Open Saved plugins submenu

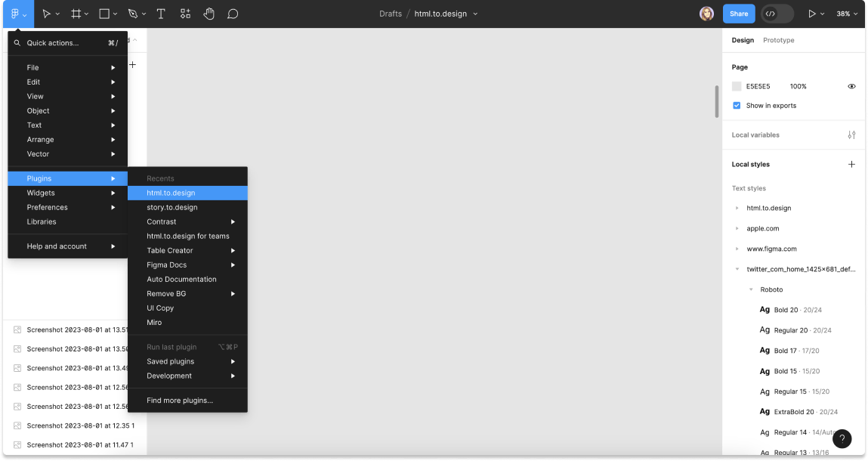point(187,361)
